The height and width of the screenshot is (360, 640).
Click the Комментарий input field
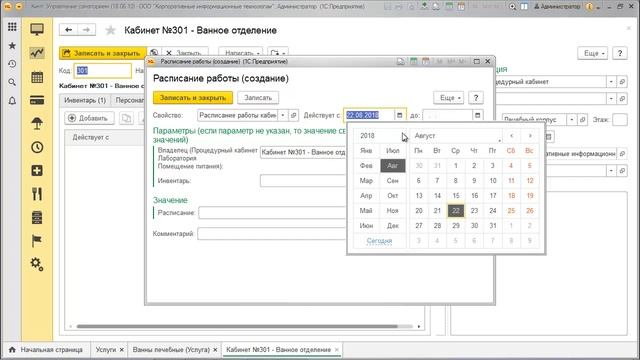pos(272,234)
